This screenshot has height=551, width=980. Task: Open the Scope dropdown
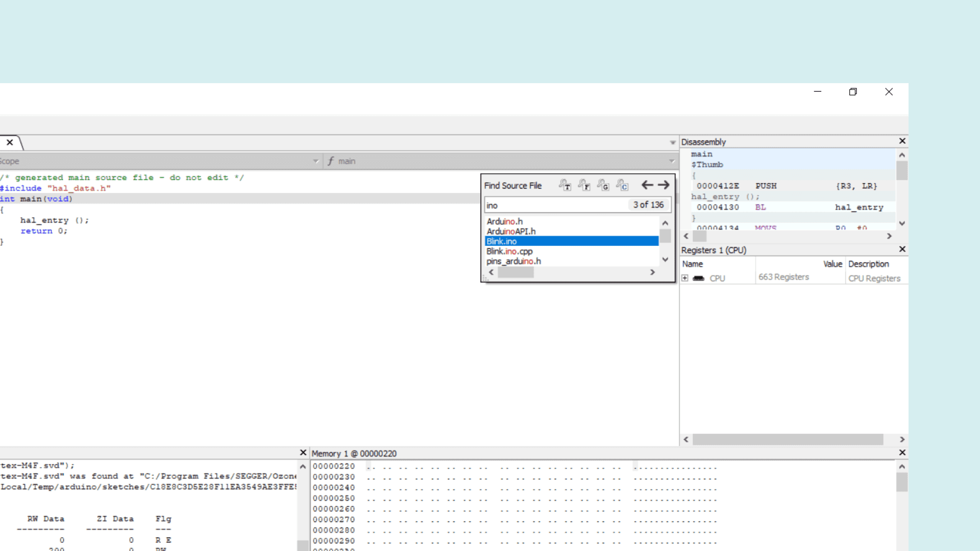click(x=315, y=161)
